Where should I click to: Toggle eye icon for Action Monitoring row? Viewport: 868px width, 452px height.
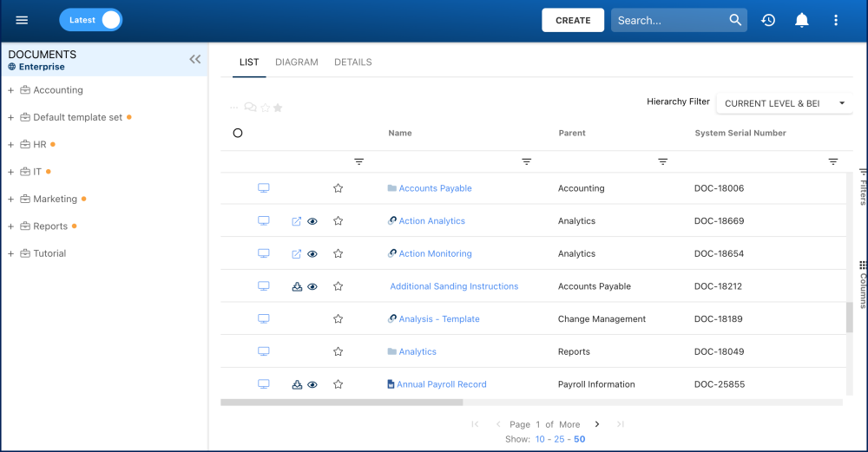click(312, 254)
